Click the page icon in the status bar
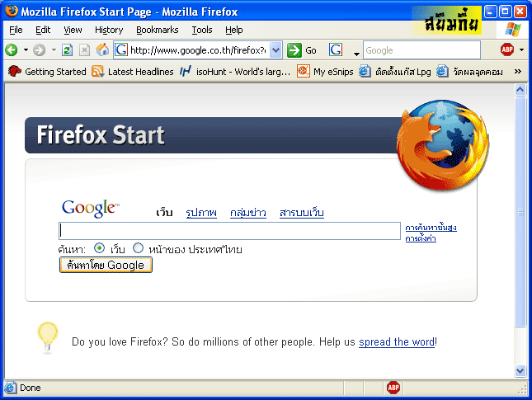Viewport: 532px width, 400px height. pyautogui.click(x=11, y=388)
